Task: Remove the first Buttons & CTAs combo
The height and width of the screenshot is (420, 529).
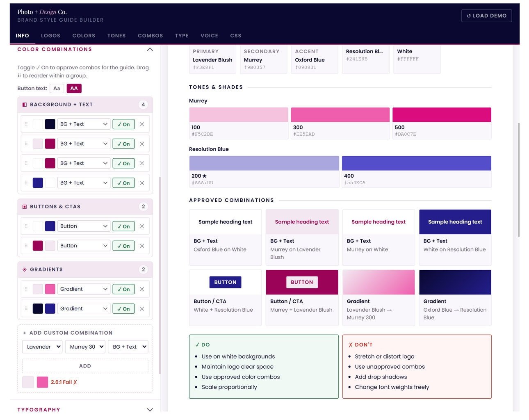Action: pyautogui.click(x=142, y=226)
